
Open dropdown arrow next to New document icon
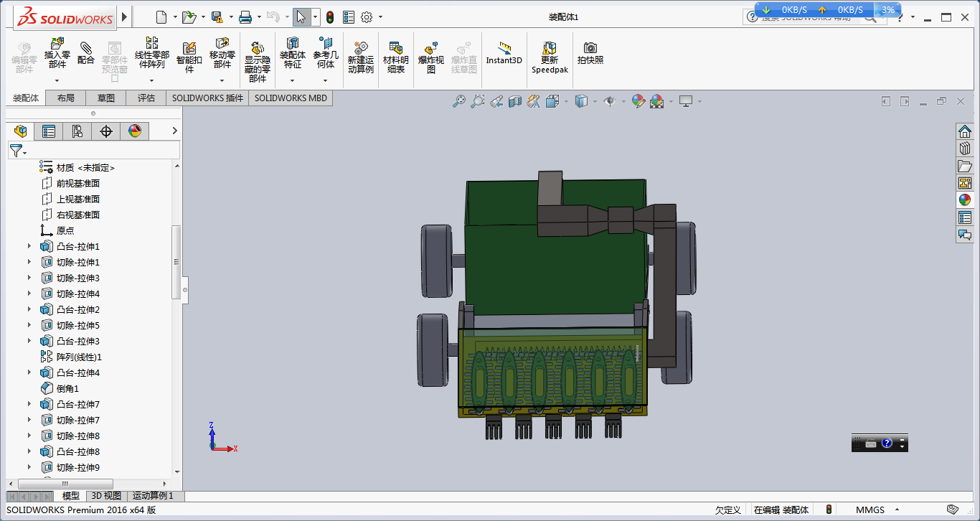[x=175, y=17]
